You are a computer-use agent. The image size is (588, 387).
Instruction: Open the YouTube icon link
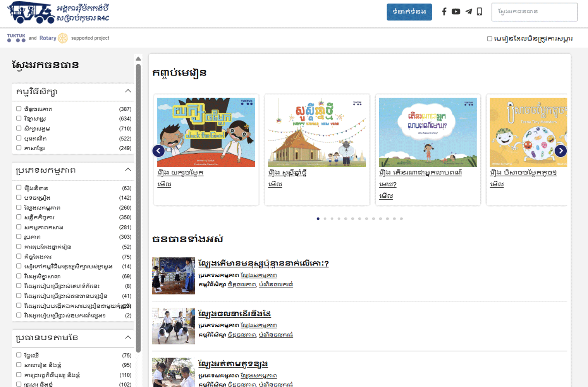(x=456, y=12)
